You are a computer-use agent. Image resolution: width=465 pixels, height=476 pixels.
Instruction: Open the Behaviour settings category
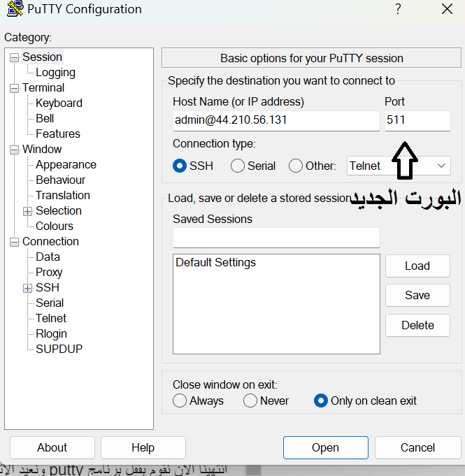60,180
